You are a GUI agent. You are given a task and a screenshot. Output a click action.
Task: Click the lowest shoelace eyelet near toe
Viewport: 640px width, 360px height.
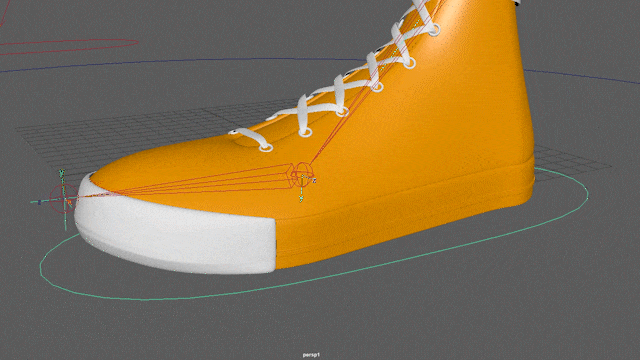click(x=267, y=148)
